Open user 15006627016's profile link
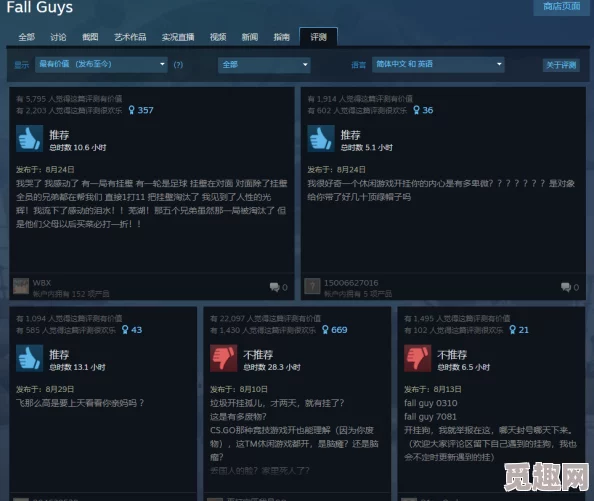 click(351, 283)
